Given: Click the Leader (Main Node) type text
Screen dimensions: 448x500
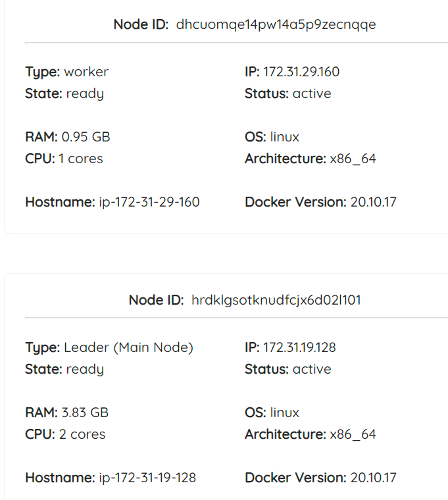Looking at the screenshot, I should tap(128, 347).
